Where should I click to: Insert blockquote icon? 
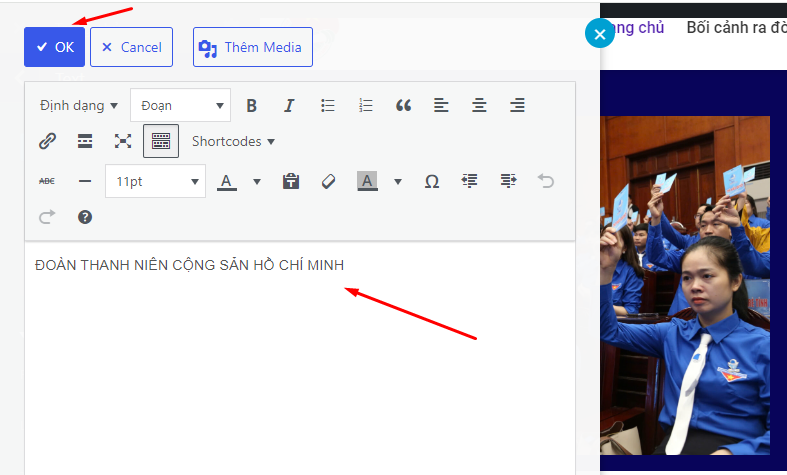point(404,105)
